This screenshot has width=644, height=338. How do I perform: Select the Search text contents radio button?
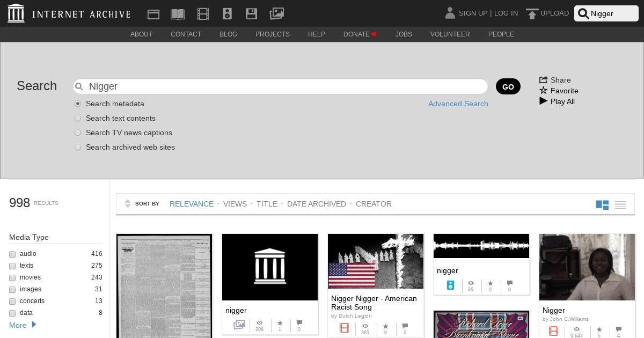coord(78,118)
